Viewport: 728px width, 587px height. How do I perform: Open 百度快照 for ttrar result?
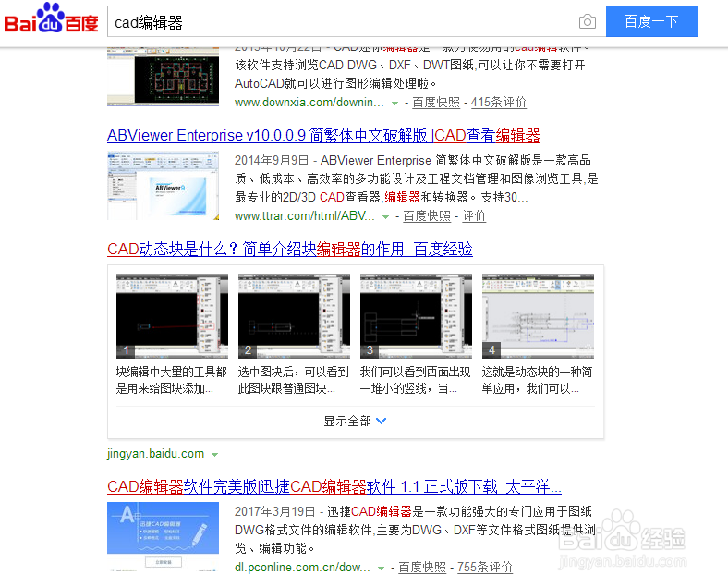[x=427, y=216]
